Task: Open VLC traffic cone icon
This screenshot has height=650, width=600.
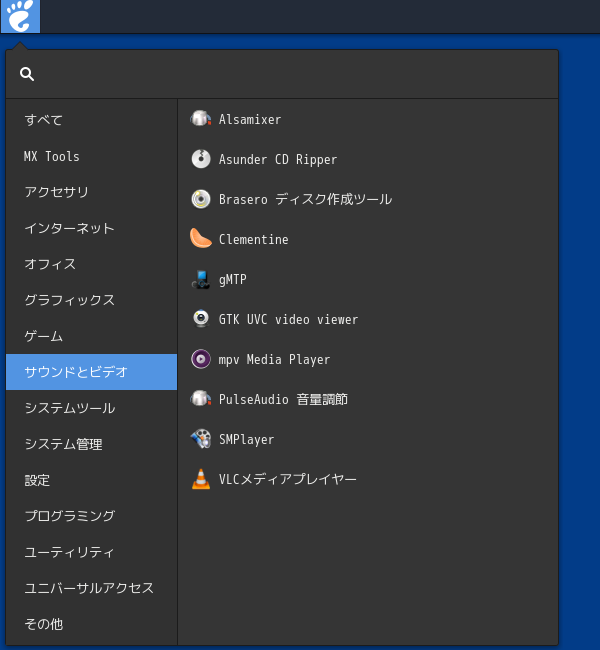Action: [x=201, y=479]
